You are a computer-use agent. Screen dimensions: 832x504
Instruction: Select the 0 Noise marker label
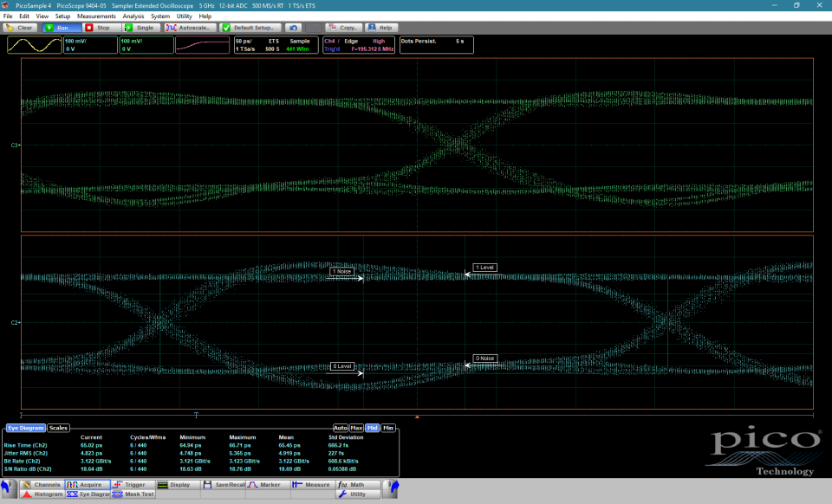point(484,359)
